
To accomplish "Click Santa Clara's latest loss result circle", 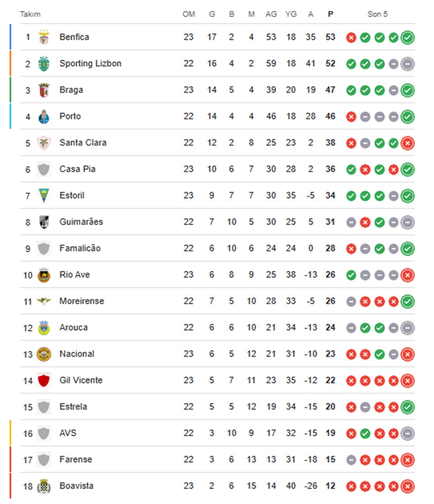I will point(408,143).
